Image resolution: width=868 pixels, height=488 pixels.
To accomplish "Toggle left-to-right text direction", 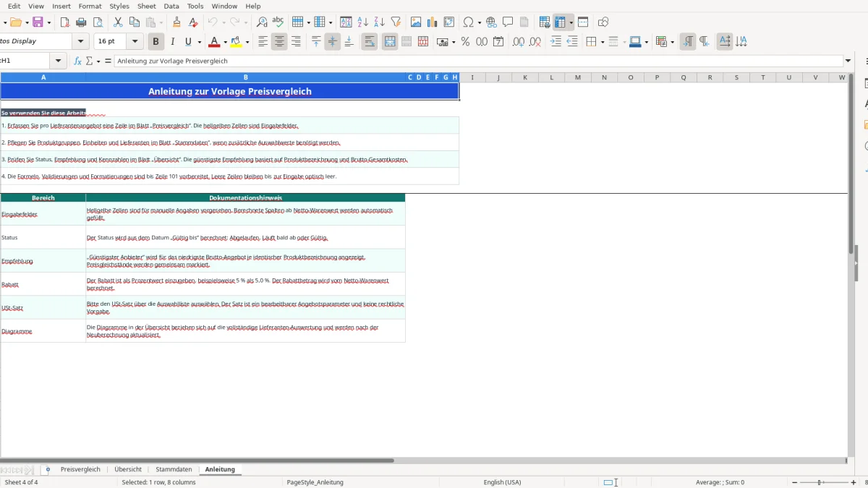I will [x=688, y=42].
